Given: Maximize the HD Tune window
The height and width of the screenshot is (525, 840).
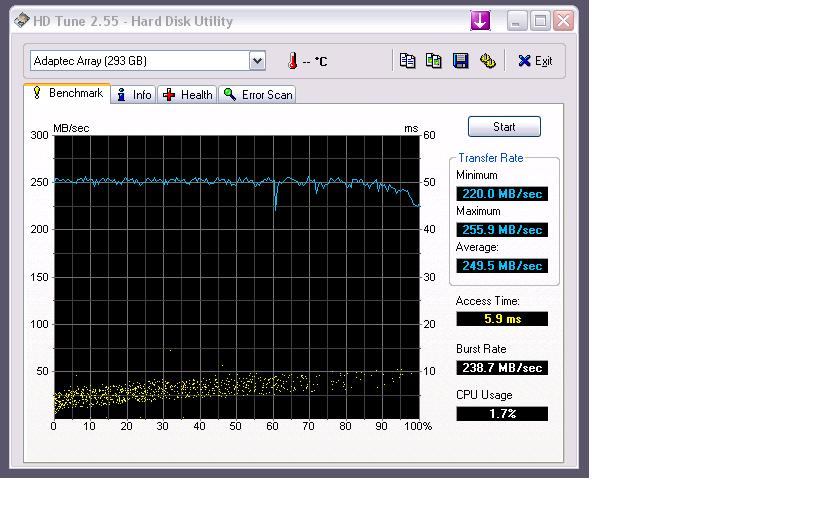Looking at the screenshot, I should 540,21.
